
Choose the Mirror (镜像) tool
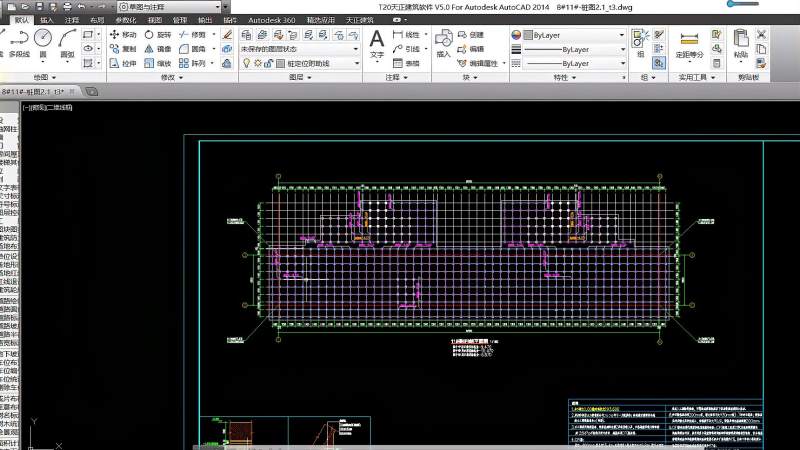coord(157,48)
